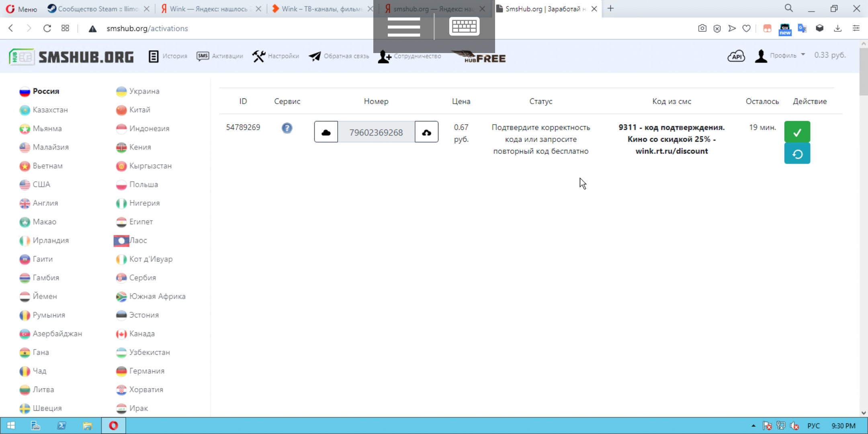Select Украина from the country list
Screen dimensions: 868x434
[x=144, y=91]
